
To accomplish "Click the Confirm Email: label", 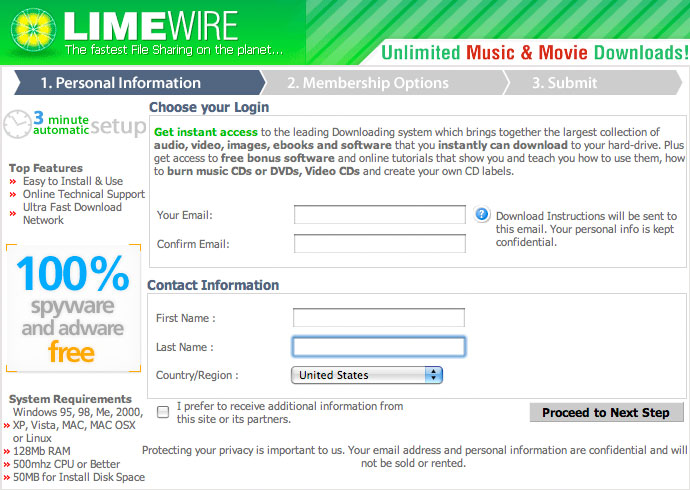I will [x=193, y=244].
